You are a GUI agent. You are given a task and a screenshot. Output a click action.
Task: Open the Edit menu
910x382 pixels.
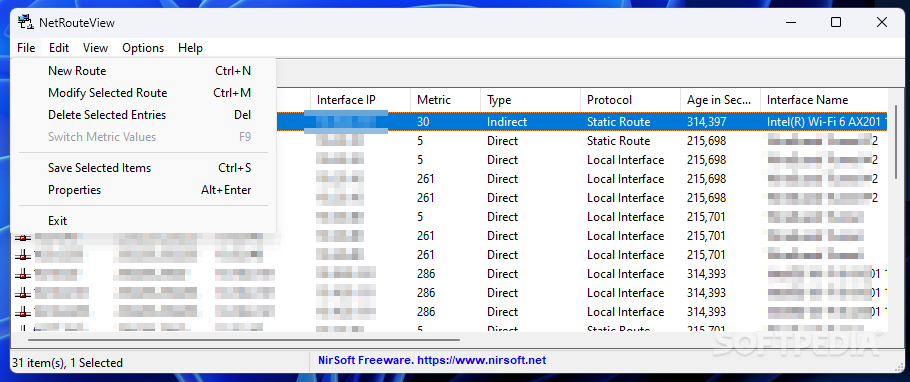click(x=59, y=48)
